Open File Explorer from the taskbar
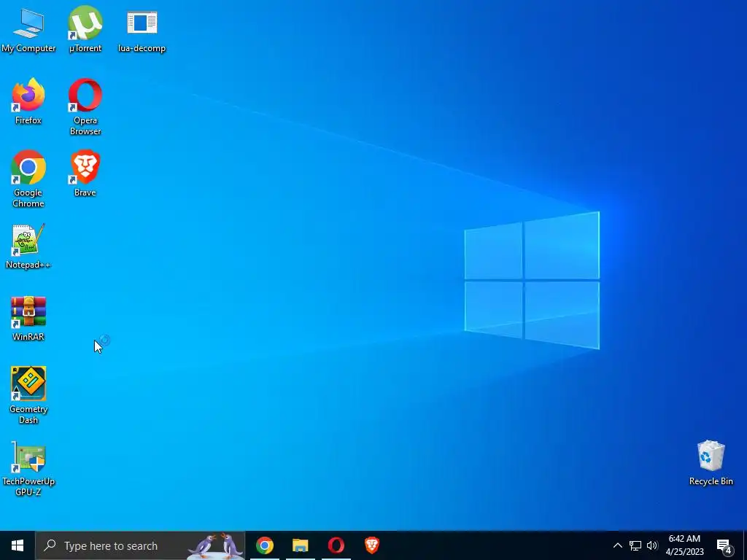The width and height of the screenshot is (747, 560). (x=300, y=545)
